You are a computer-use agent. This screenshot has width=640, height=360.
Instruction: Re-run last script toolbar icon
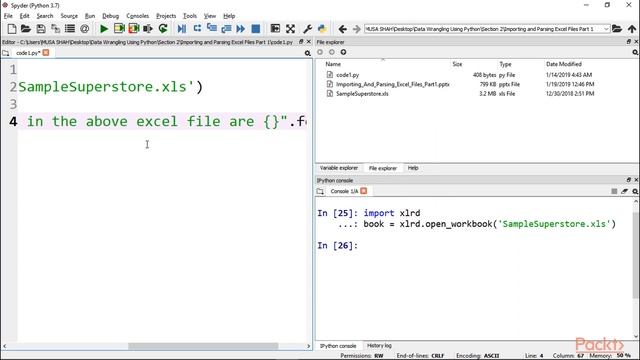163,29
